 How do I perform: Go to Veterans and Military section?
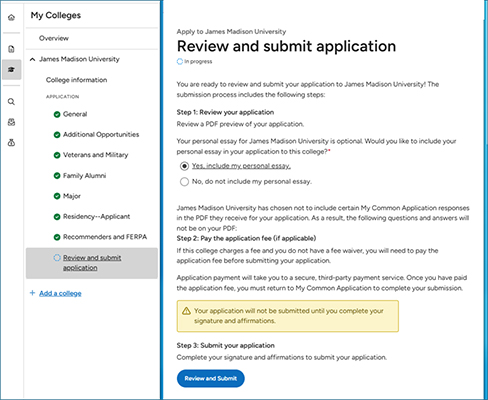point(96,155)
